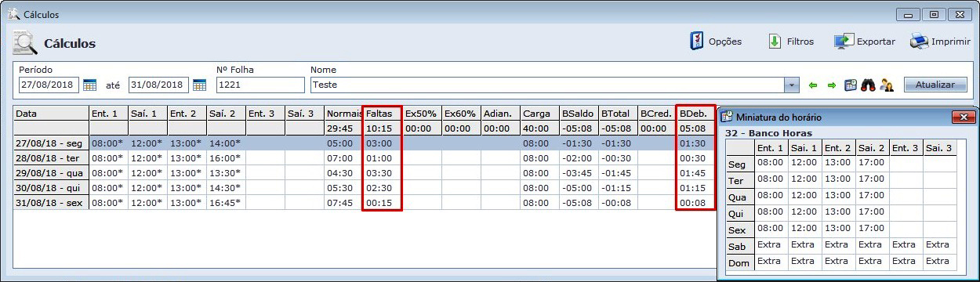Screen dimensions: 980x282
Task: Click the Faltas column header
Action: 383,114
